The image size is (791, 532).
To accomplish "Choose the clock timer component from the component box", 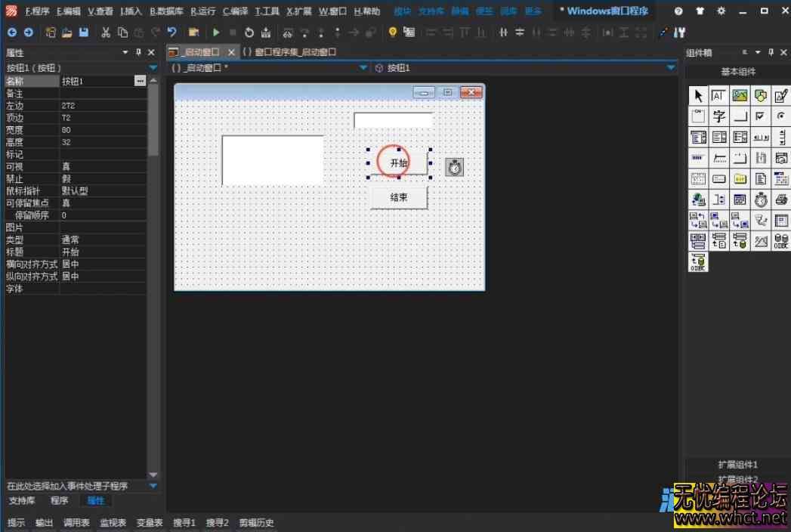I will click(x=761, y=199).
